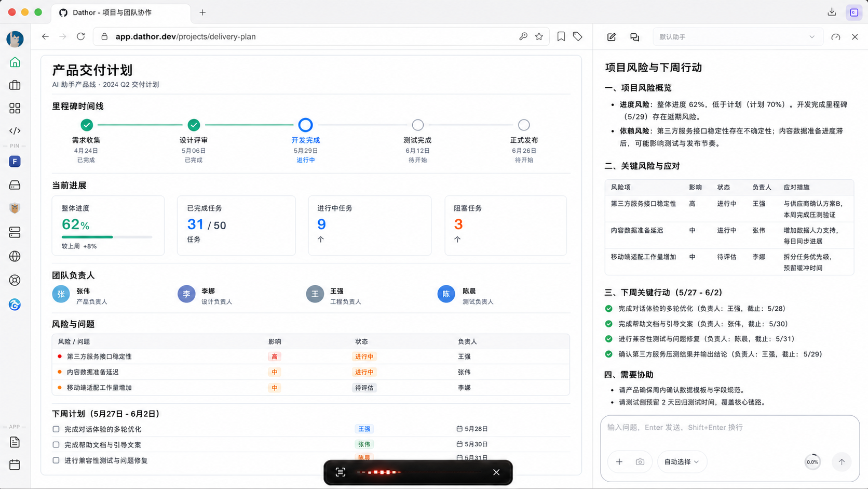Click the 0.0% usage ring indicator
The width and height of the screenshot is (868, 489).
pyautogui.click(x=812, y=461)
